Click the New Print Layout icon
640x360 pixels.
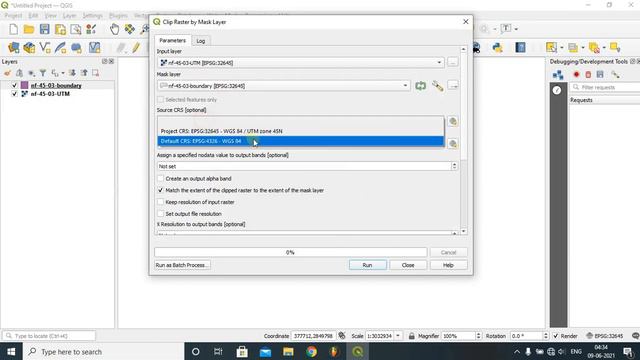[60, 29]
